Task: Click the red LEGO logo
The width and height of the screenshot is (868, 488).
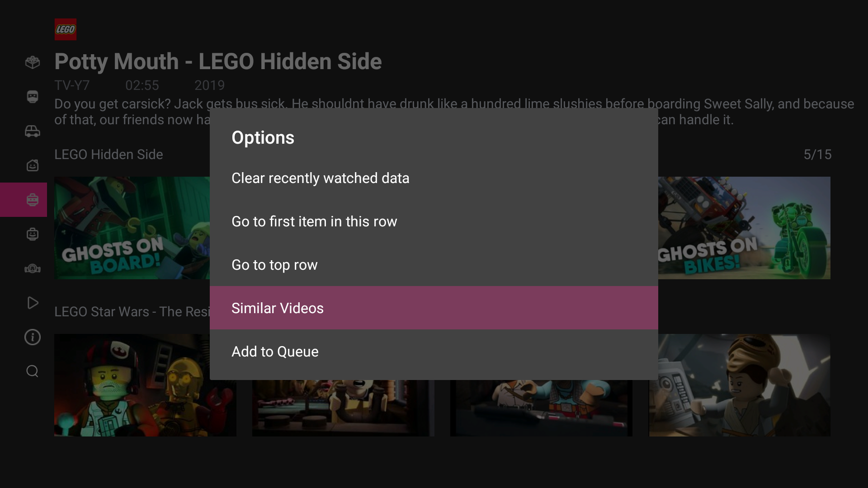Action: 66,29
